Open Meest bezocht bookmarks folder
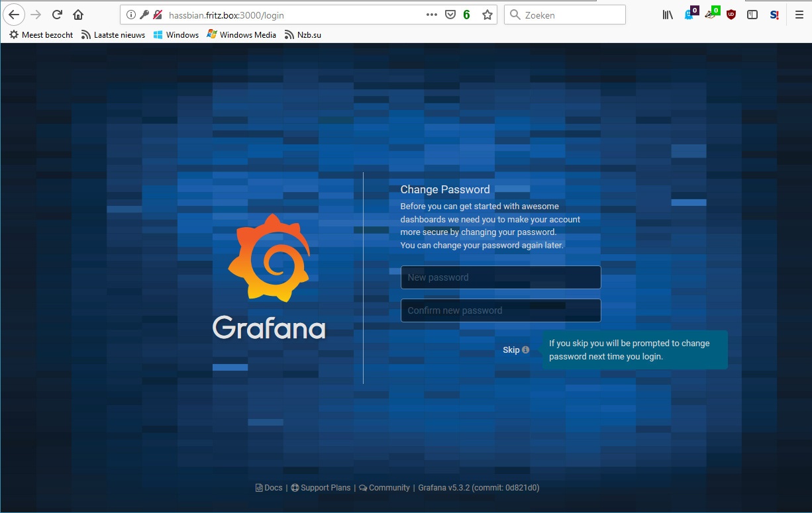 click(41, 34)
